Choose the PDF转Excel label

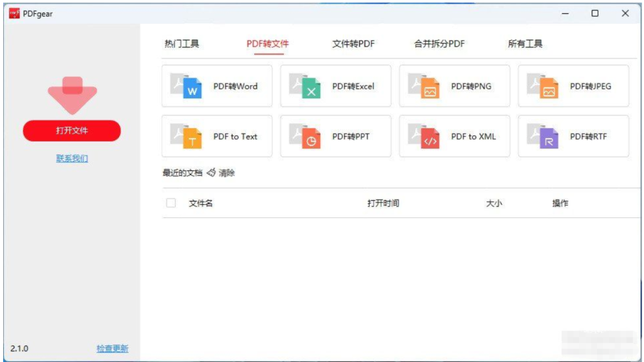[353, 86]
